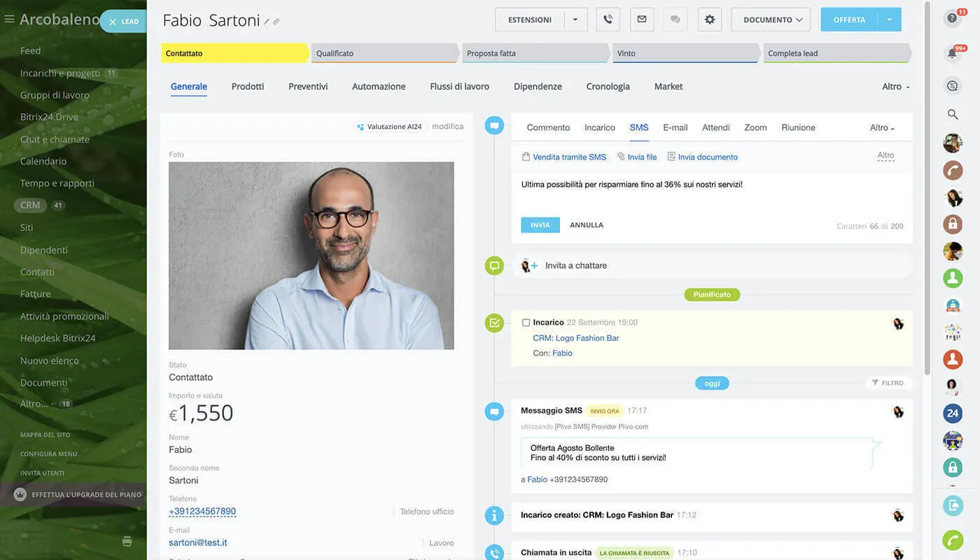Expand the OFFERTA split-button arrow
The width and height of the screenshot is (980, 560).
point(890,20)
